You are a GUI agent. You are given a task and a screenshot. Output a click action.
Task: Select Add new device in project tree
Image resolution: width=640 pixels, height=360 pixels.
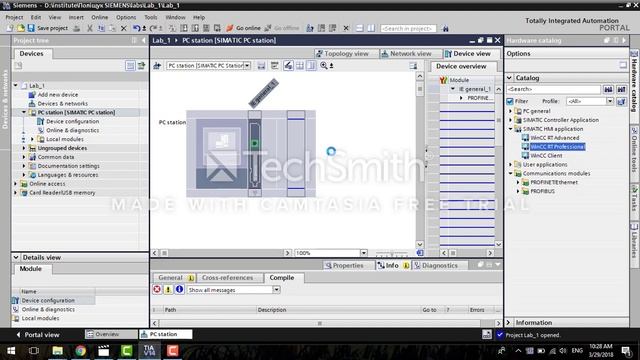[58, 94]
